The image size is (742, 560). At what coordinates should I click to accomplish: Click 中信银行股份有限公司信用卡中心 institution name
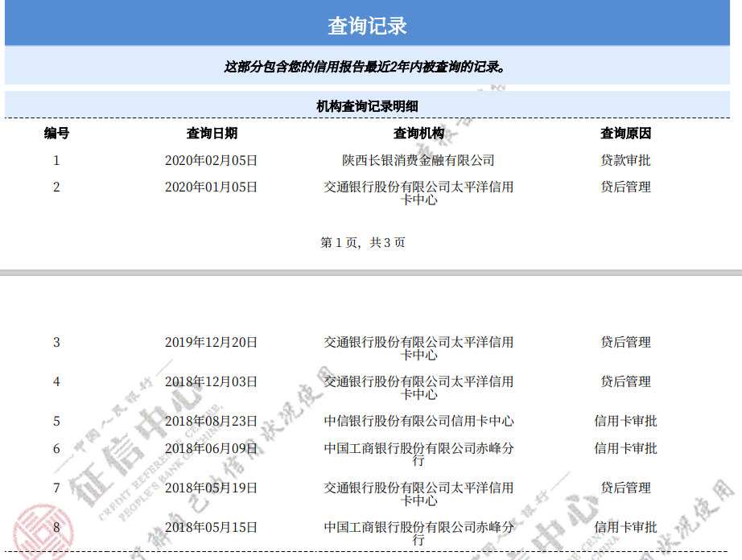(418, 421)
